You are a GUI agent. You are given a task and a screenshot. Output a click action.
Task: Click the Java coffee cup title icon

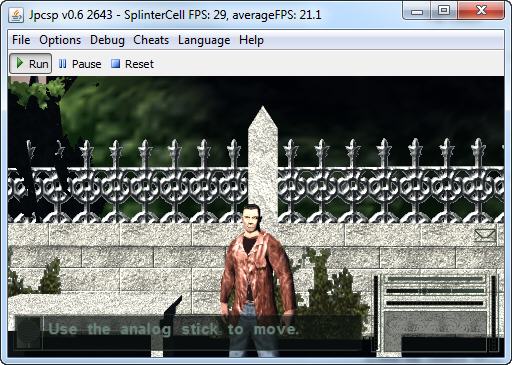(16, 15)
